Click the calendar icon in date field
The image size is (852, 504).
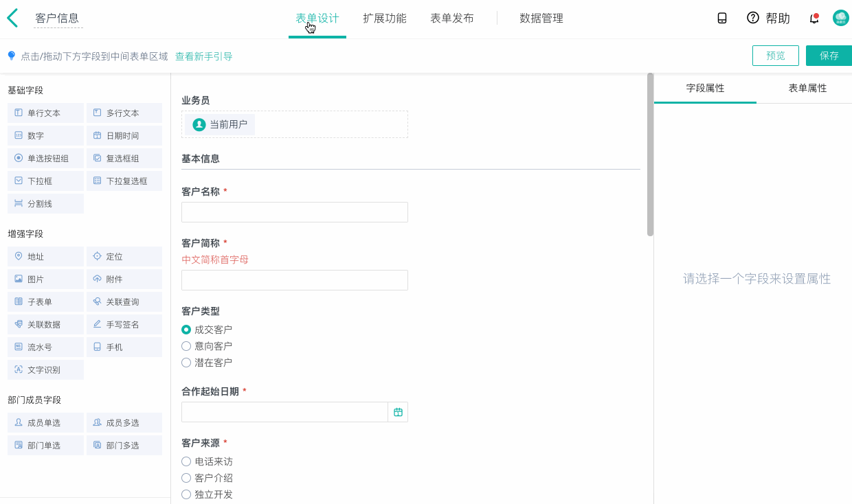[398, 412]
